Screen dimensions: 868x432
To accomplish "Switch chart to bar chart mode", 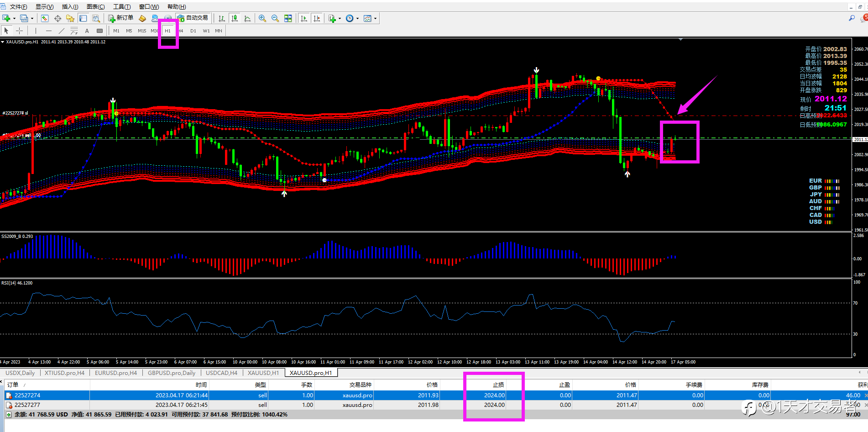I will 222,18.
